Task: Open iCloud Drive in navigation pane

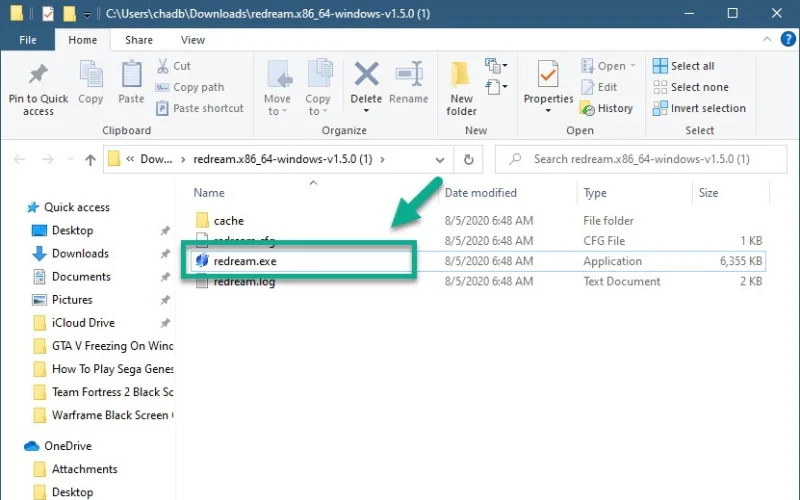Action: coord(83,323)
